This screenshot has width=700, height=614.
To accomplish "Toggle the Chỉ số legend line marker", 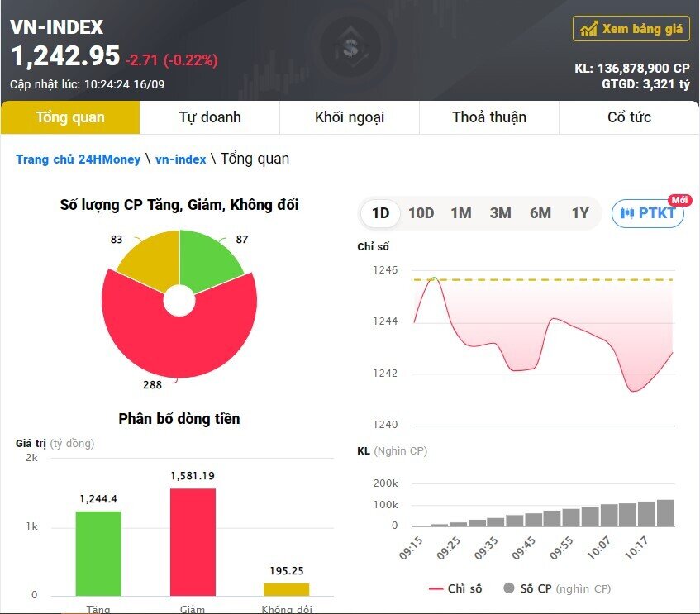I will coord(436,589).
